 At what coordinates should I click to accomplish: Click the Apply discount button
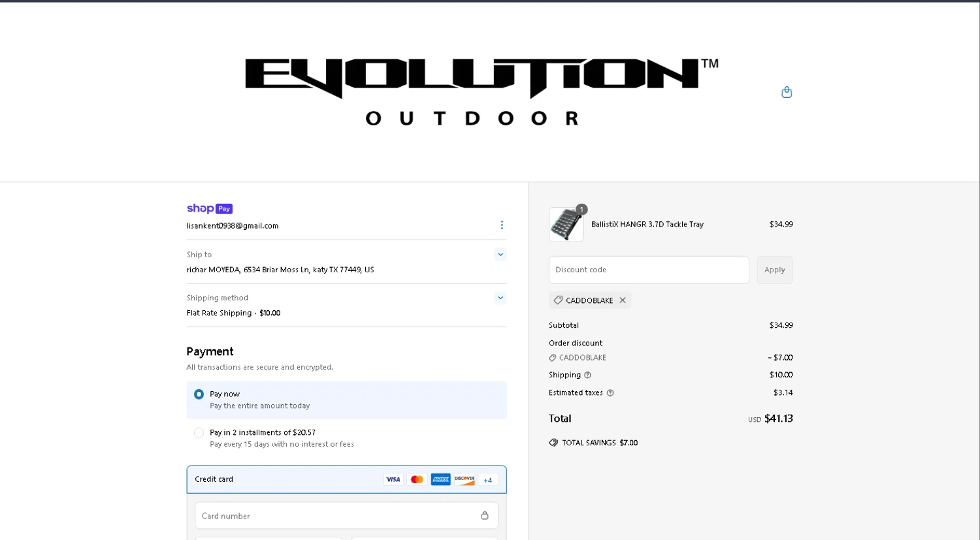coord(775,270)
